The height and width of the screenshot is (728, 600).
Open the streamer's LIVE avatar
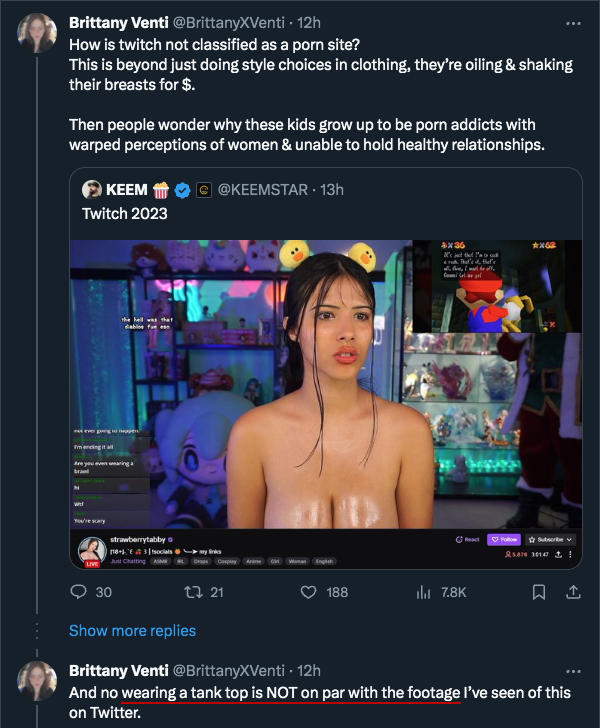point(91,550)
